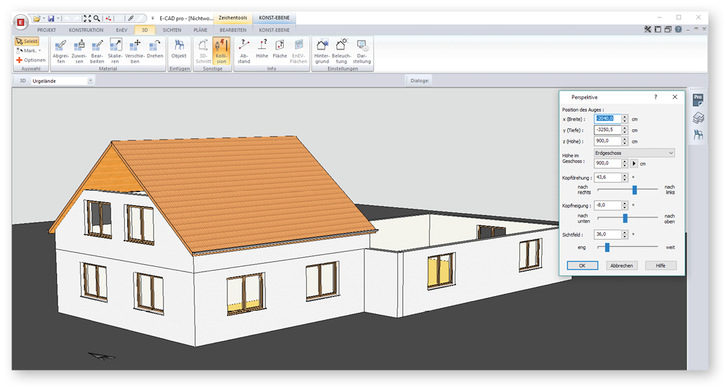
Task: Click the Höhe info tool
Action: (x=262, y=49)
